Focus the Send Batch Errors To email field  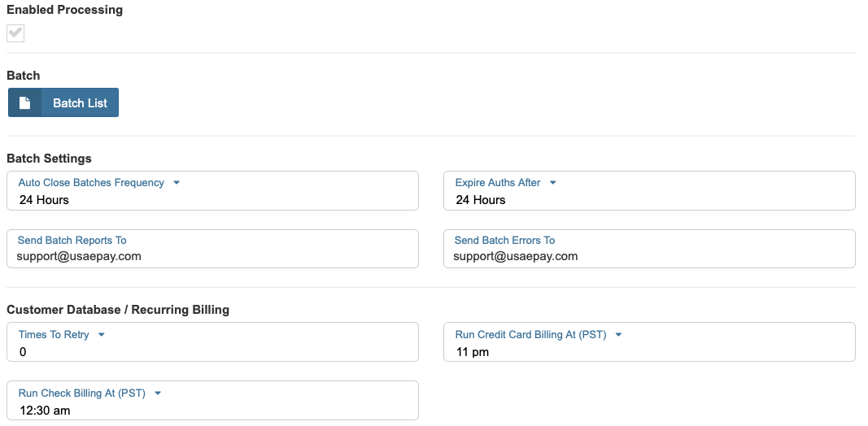point(648,256)
